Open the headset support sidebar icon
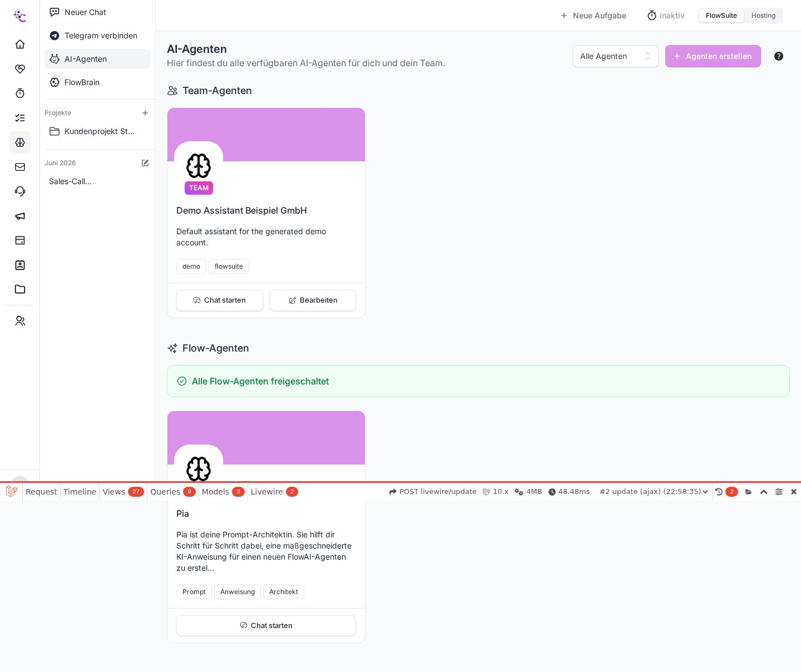 tap(20, 191)
